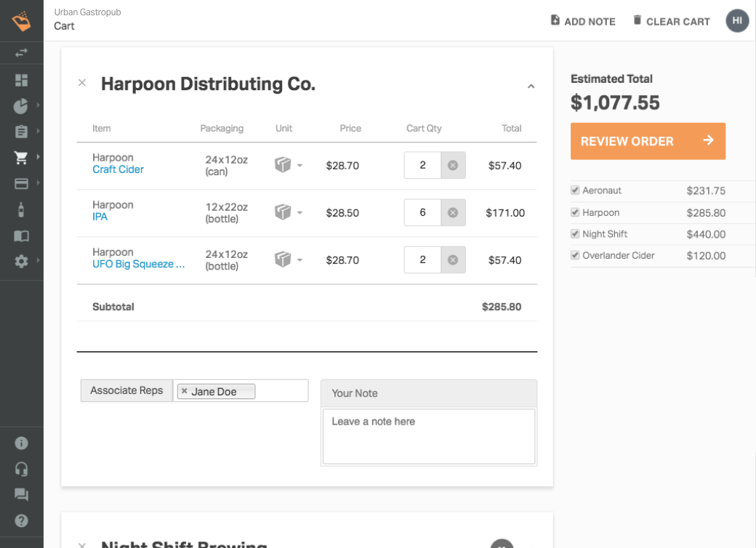Click the Packaging column header
Screen dimensions: 756x548
pos(222,129)
